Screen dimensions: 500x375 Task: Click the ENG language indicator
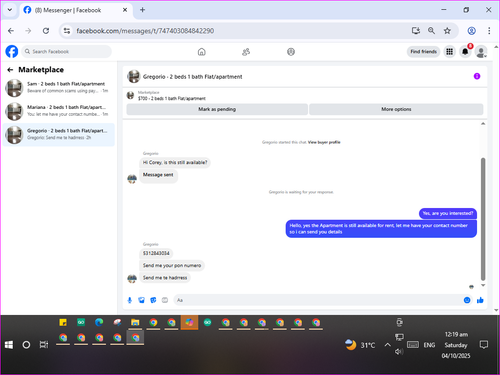pyautogui.click(x=429, y=345)
